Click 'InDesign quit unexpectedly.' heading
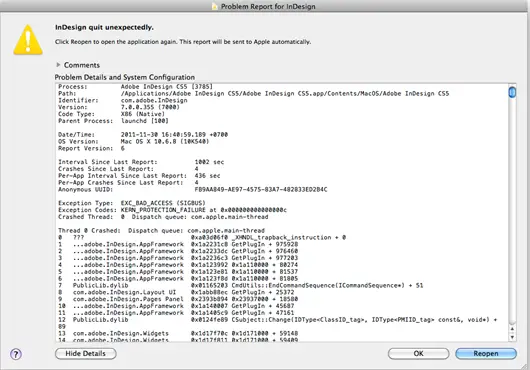 coord(104,27)
